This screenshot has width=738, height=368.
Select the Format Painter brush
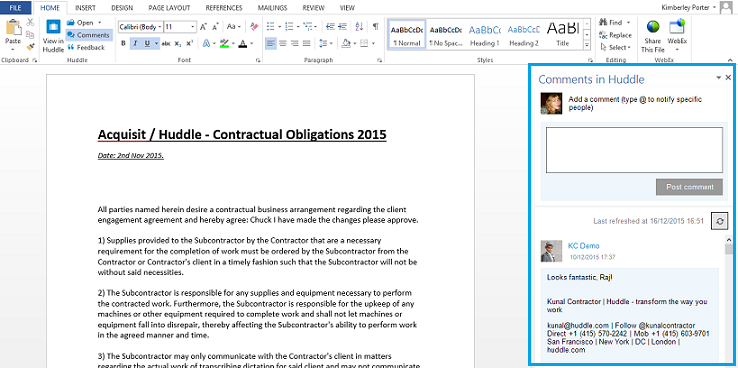point(30,47)
